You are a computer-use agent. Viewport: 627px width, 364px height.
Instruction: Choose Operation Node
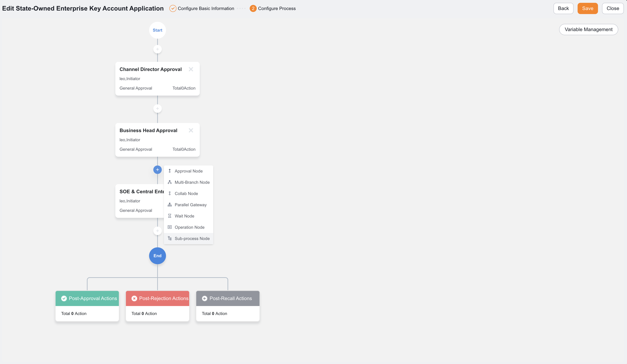pyautogui.click(x=189, y=227)
